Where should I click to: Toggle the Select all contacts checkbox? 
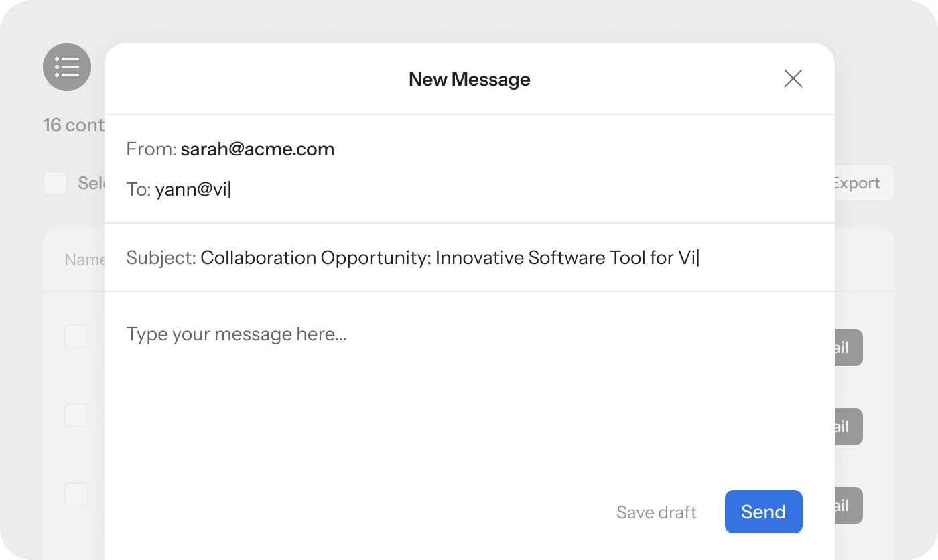pos(55,183)
